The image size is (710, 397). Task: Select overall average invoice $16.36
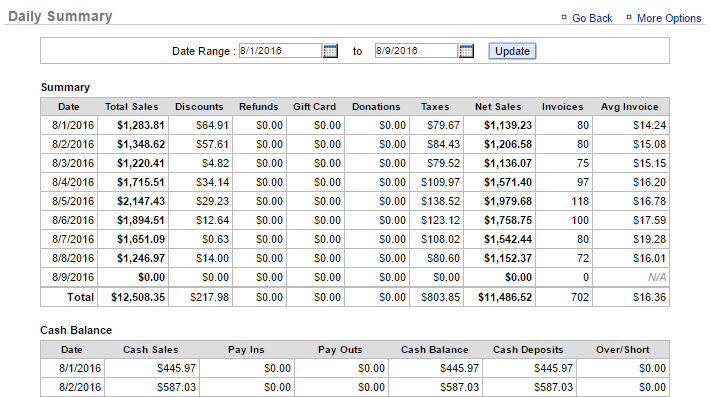649,297
